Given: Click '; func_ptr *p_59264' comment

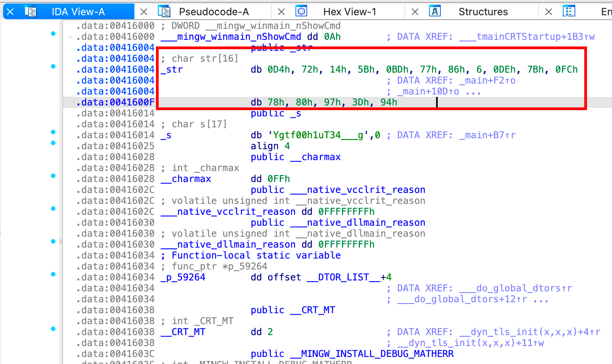Looking at the screenshot, I should coord(214,266).
